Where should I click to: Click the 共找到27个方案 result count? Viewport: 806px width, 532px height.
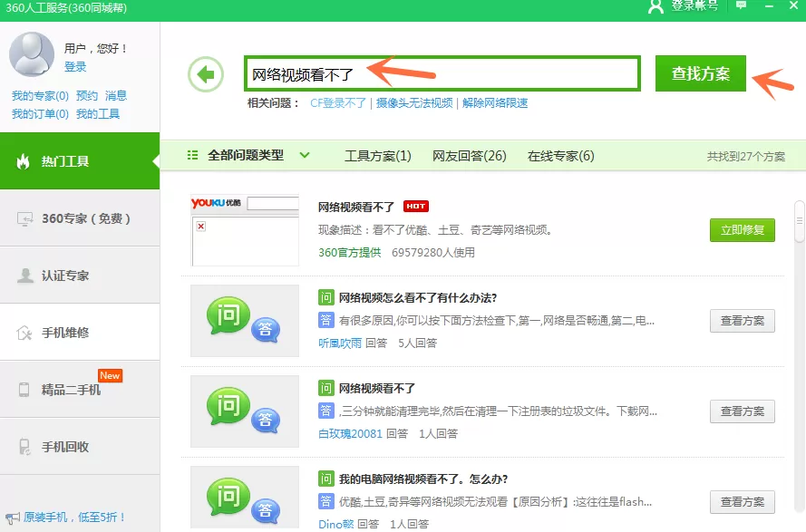[x=746, y=156]
